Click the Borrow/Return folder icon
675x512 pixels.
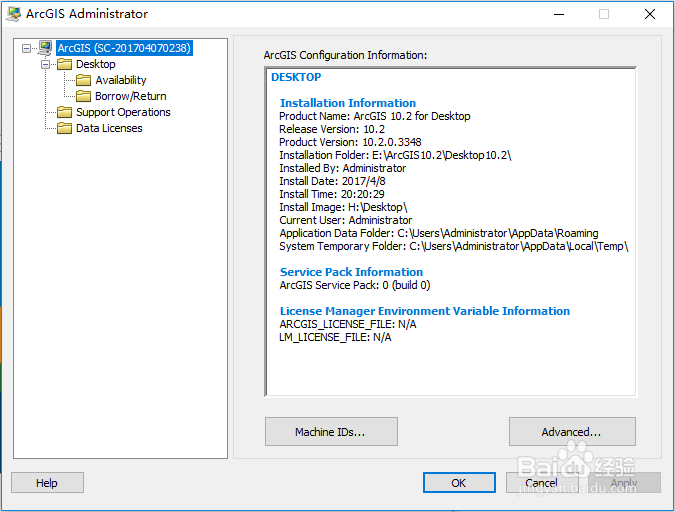[x=84, y=96]
